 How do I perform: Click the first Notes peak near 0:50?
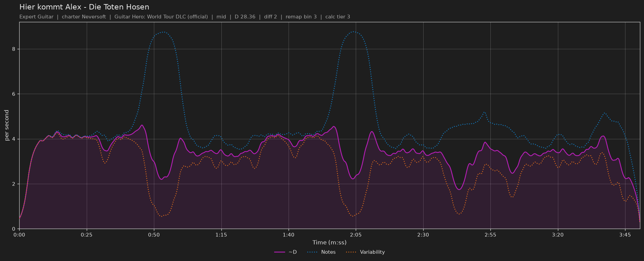point(164,32)
